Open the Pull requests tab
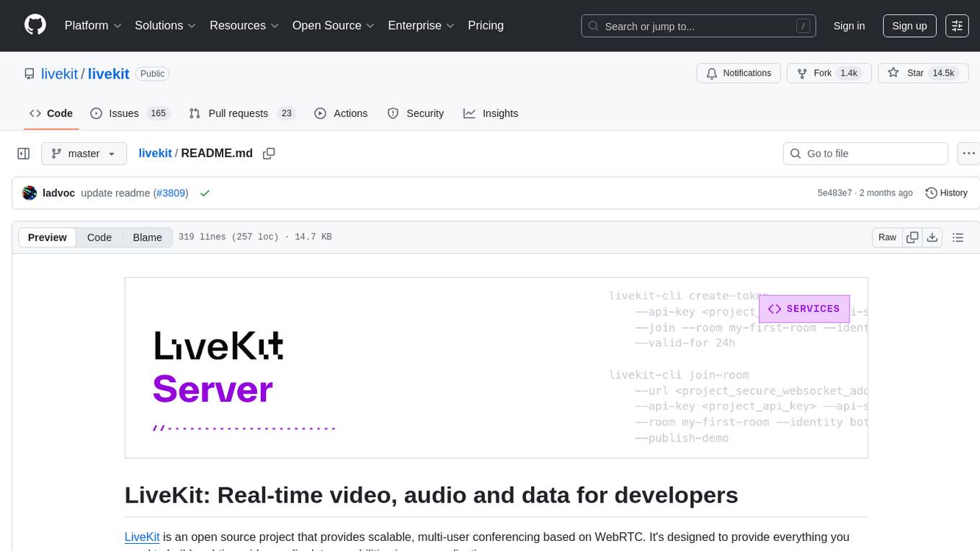This screenshot has height=551, width=980. click(x=242, y=113)
